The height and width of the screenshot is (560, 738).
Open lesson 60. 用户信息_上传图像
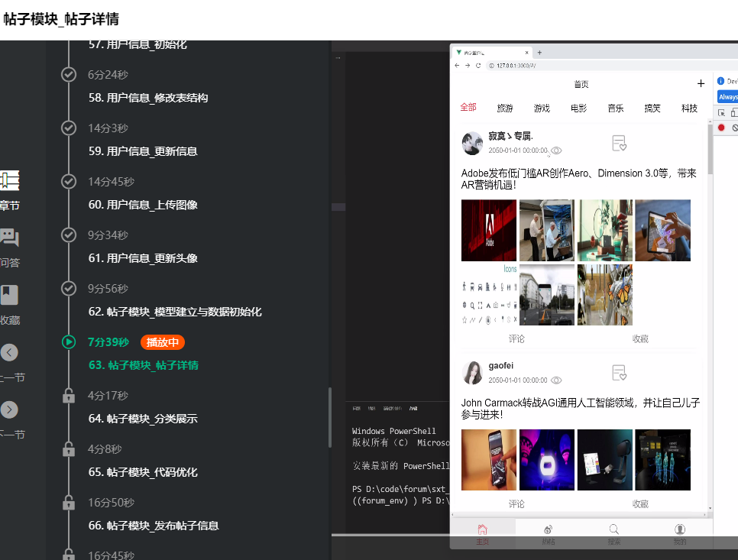tap(143, 205)
